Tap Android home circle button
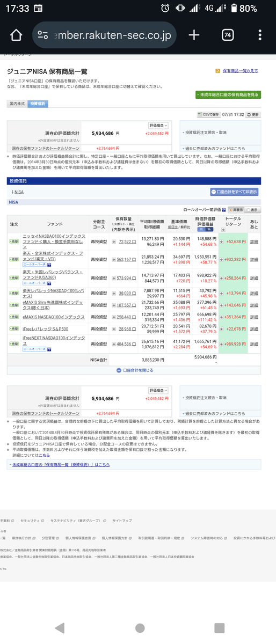The image size is (276, 644). [x=140, y=628]
